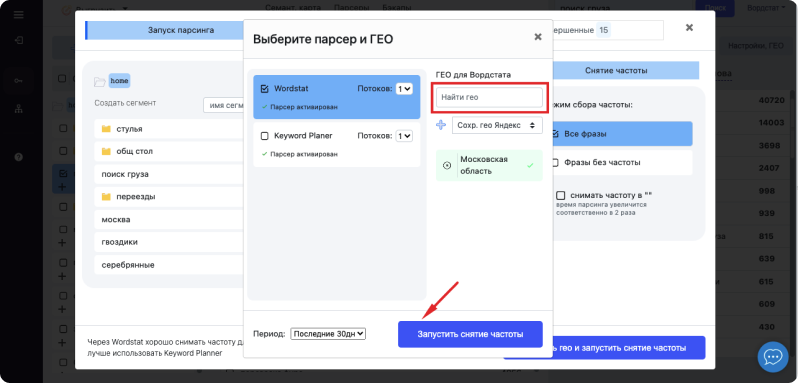Select the Снятие частоты tab
Viewport: 798px width, 383px height.
616,71
